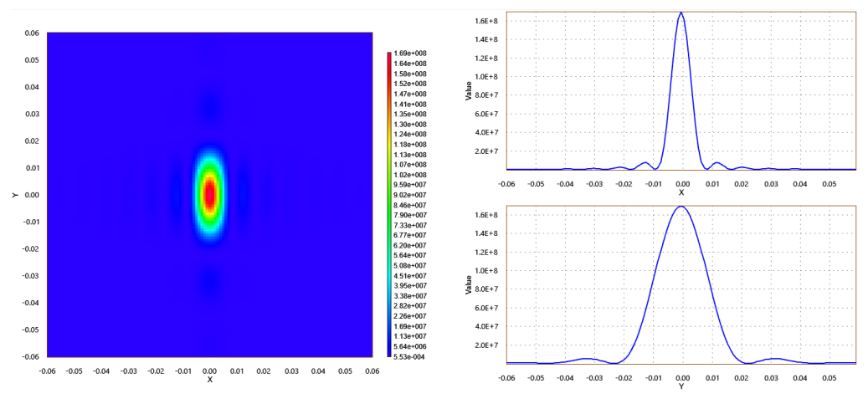
Task: Click the X axis title of the upper profile plot
Action: tap(681, 192)
